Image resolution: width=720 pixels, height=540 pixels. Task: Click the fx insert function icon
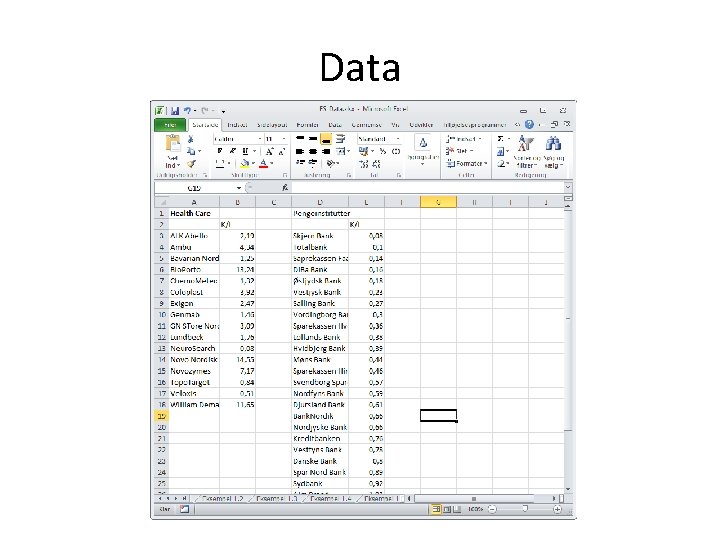click(x=285, y=187)
